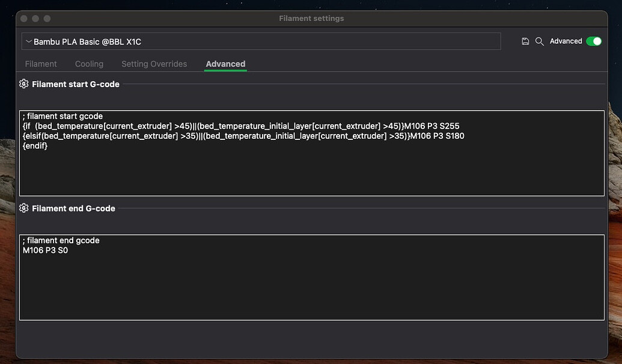Click the save preset floppy disk icon

tap(525, 41)
